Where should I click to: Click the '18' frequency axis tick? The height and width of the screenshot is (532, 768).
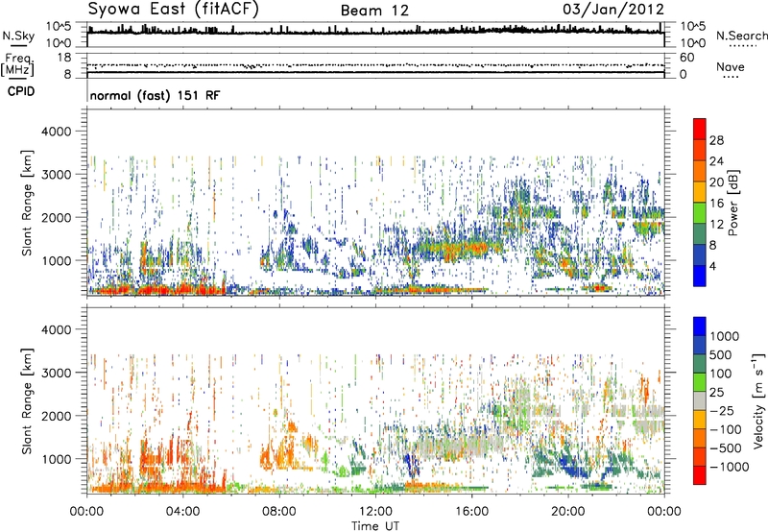pos(64,58)
